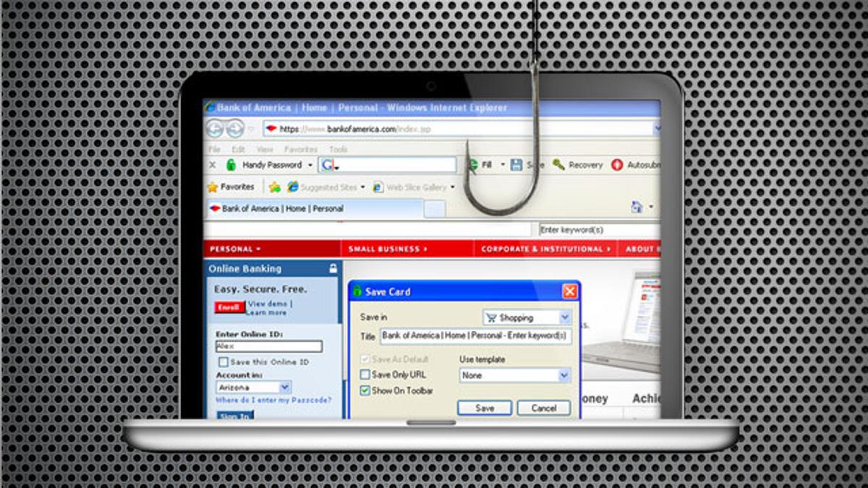Open the View menu

point(265,149)
